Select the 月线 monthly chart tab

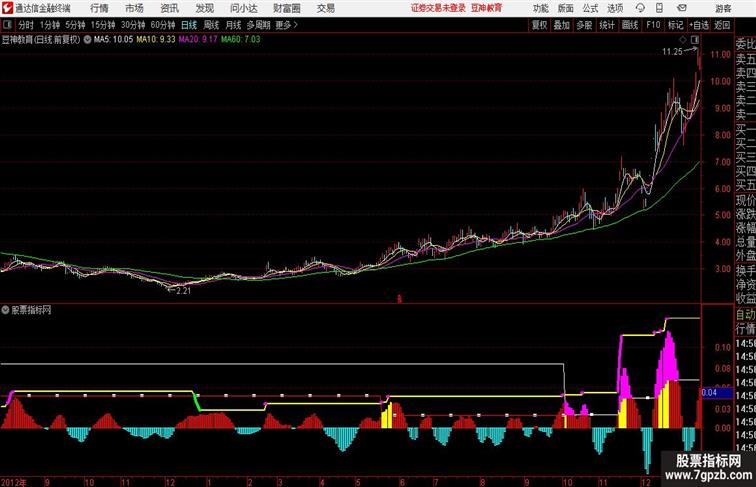[x=233, y=25]
